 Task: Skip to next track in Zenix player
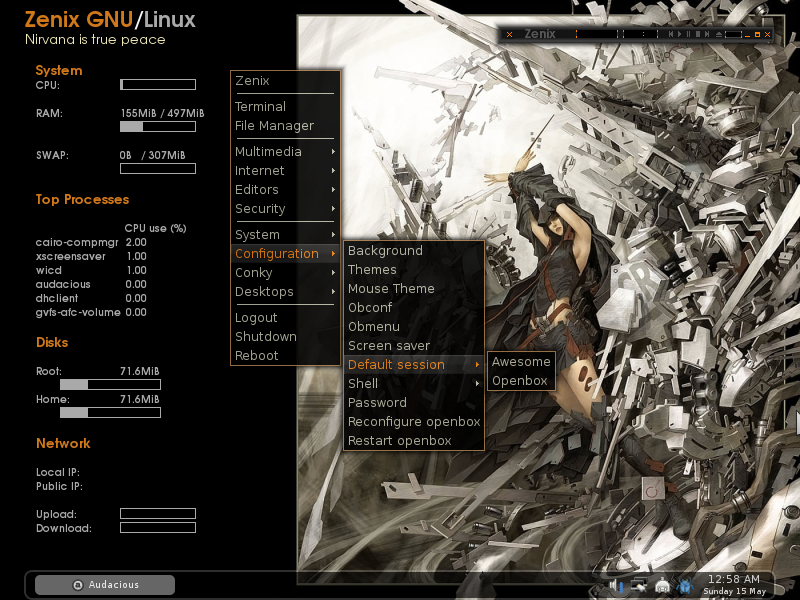pos(707,34)
